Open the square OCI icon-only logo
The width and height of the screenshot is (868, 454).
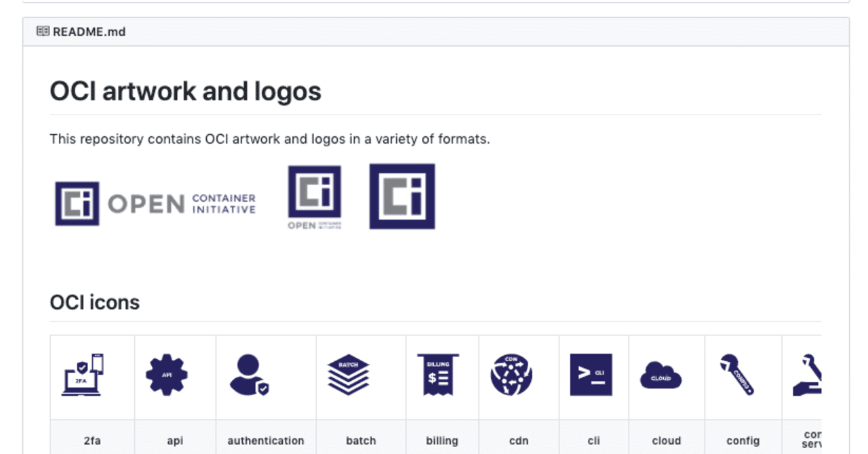coord(402,196)
